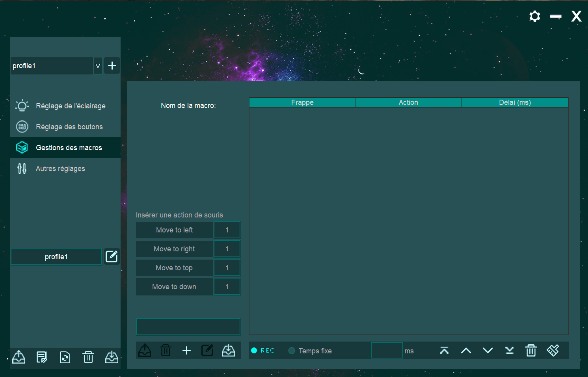Add a new macro with the plus icon
The image size is (588, 377).
coord(186,350)
